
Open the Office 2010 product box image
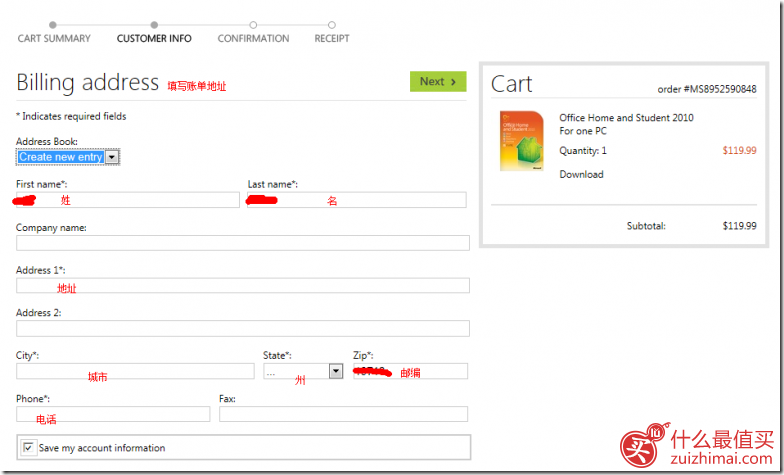522,141
